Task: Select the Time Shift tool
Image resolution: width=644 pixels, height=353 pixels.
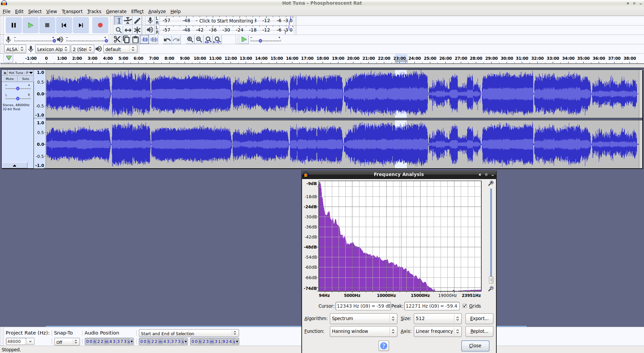Action: (x=128, y=30)
